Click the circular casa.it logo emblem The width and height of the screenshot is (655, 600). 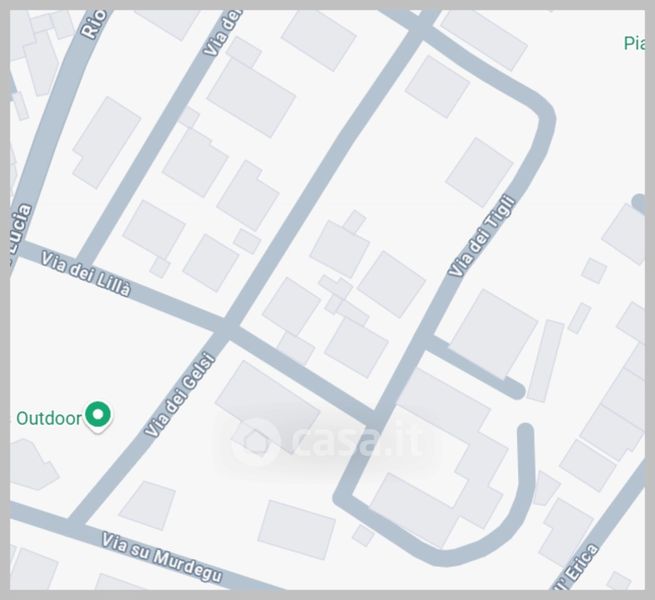[x=256, y=442]
